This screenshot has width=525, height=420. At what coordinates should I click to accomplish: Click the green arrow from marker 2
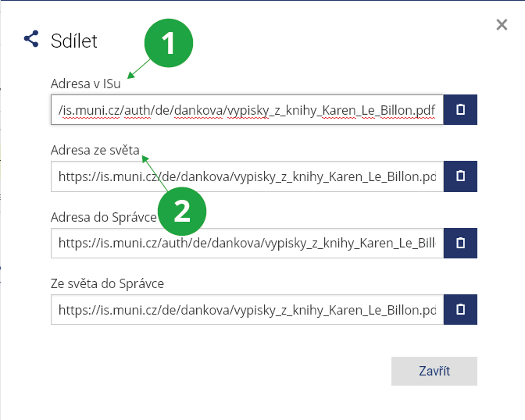[155, 173]
